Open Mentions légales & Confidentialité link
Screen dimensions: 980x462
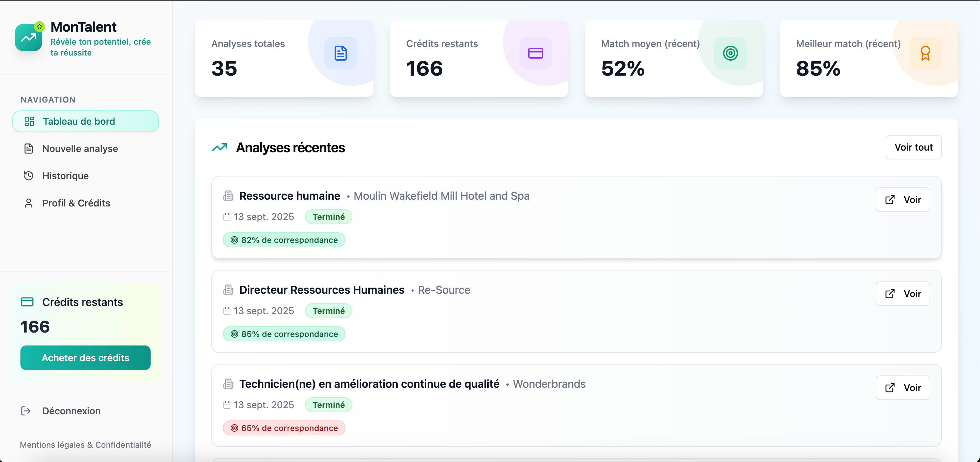86,445
